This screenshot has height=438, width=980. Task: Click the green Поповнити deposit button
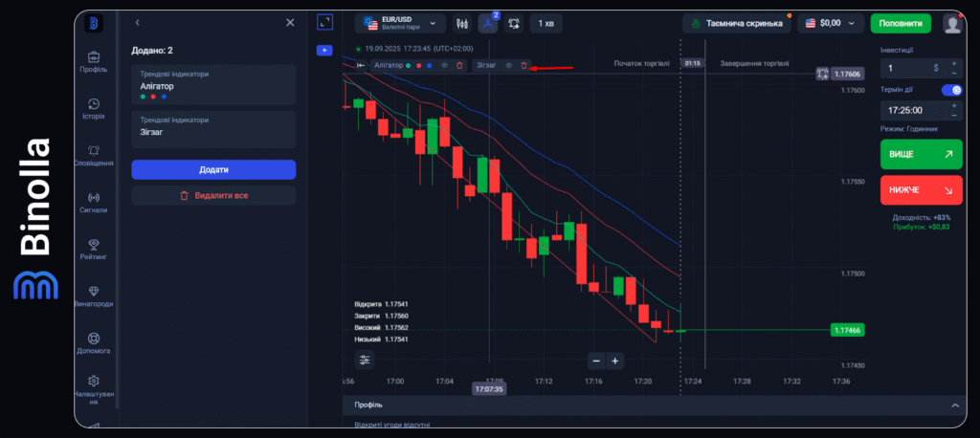[901, 23]
